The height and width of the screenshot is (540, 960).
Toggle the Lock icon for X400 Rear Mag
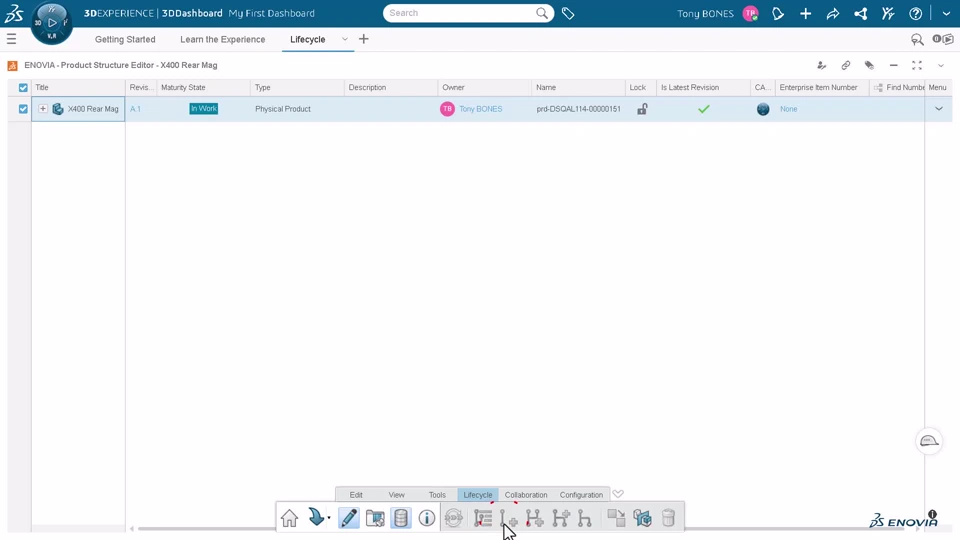click(642, 109)
